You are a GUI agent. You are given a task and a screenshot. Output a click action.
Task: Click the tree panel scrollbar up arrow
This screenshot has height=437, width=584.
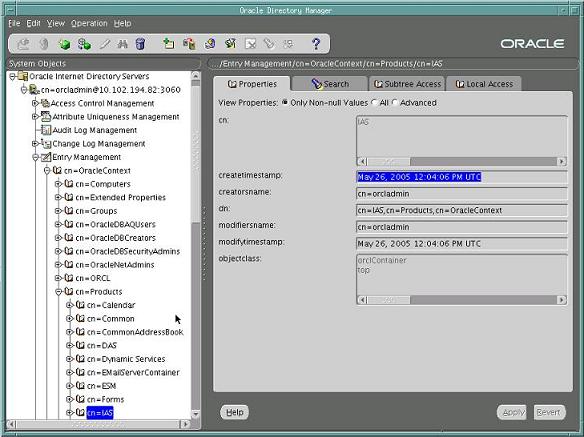[x=196, y=76]
